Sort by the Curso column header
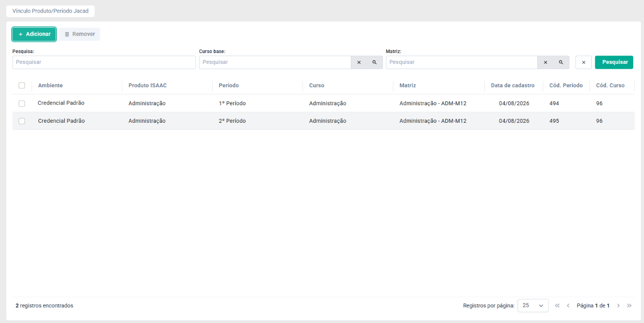The image size is (644, 323). click(x=316, y=85)
